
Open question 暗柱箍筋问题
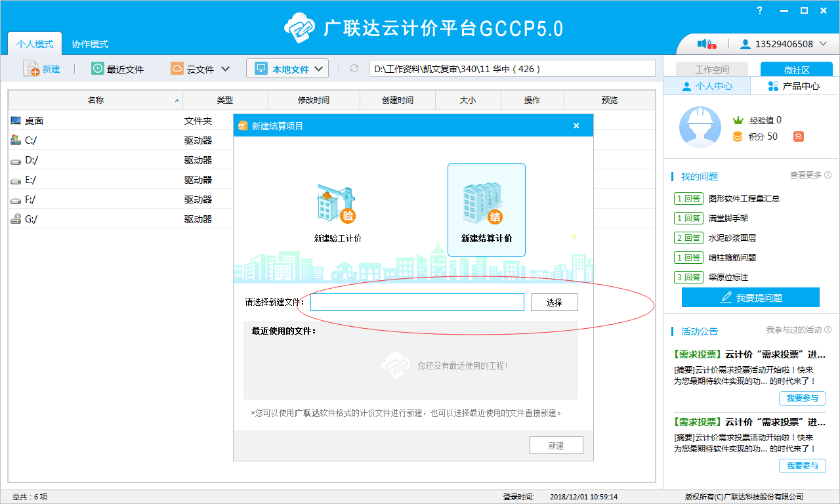coord(732,257)
